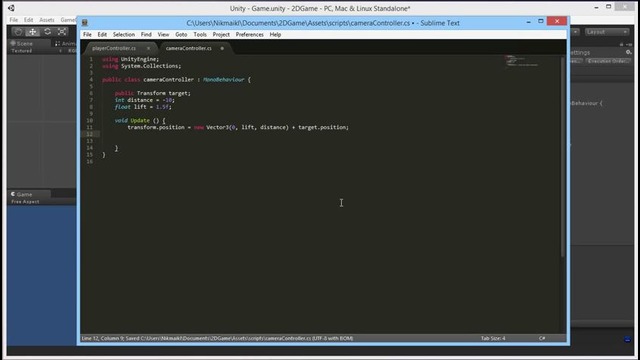Viewport: 640px width, 360px height.
Task: Click 'target.position;' at end of line 11
Action: pyautogui.click(x=323, y=127)
